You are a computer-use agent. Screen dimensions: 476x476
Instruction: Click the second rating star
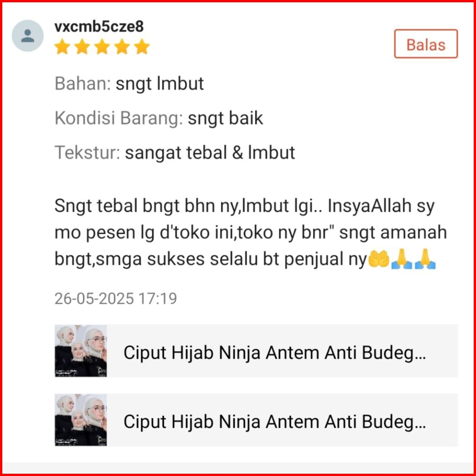[x=82, y=47]
